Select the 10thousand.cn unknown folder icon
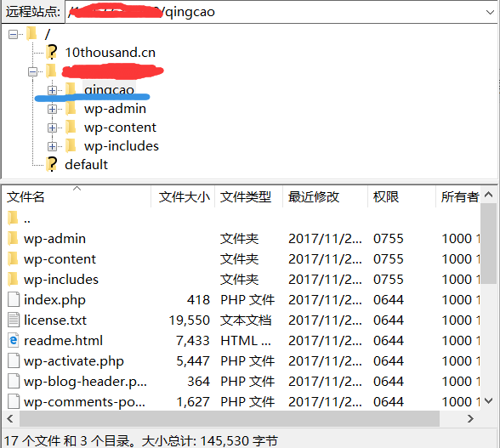 51,52
